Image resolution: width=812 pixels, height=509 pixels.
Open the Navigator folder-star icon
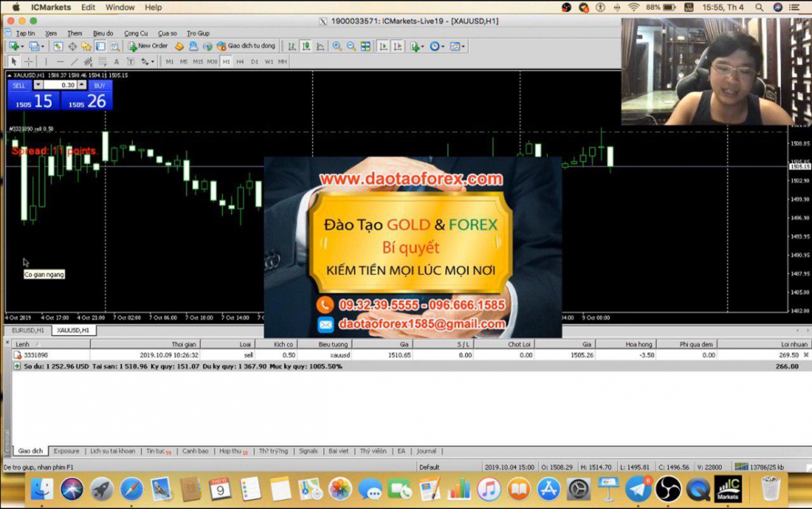[x=86, y=46]
